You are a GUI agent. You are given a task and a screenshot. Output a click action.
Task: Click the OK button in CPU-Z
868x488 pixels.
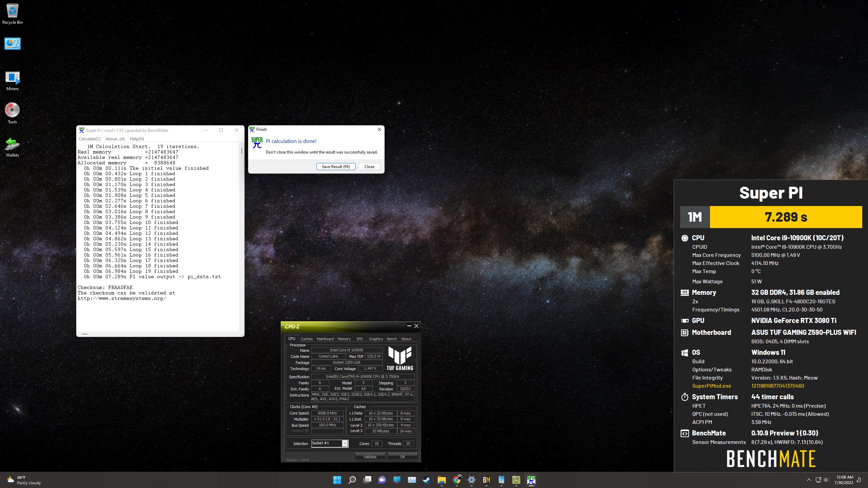point(402,457)
